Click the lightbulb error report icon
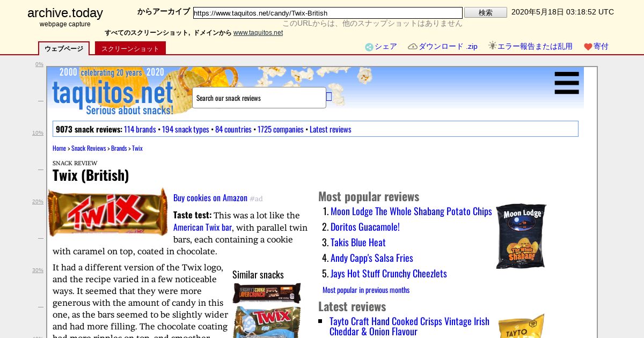The image size is (644, 338). (493, 46)
